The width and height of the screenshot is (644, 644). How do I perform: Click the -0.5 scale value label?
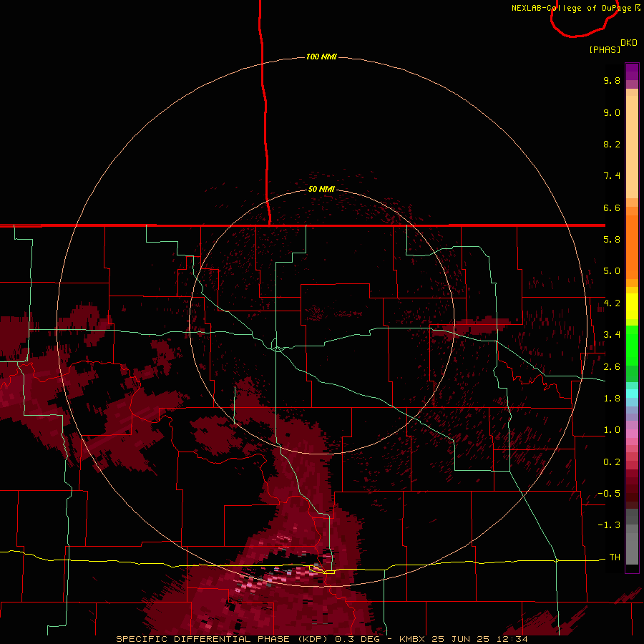point(609,494)
